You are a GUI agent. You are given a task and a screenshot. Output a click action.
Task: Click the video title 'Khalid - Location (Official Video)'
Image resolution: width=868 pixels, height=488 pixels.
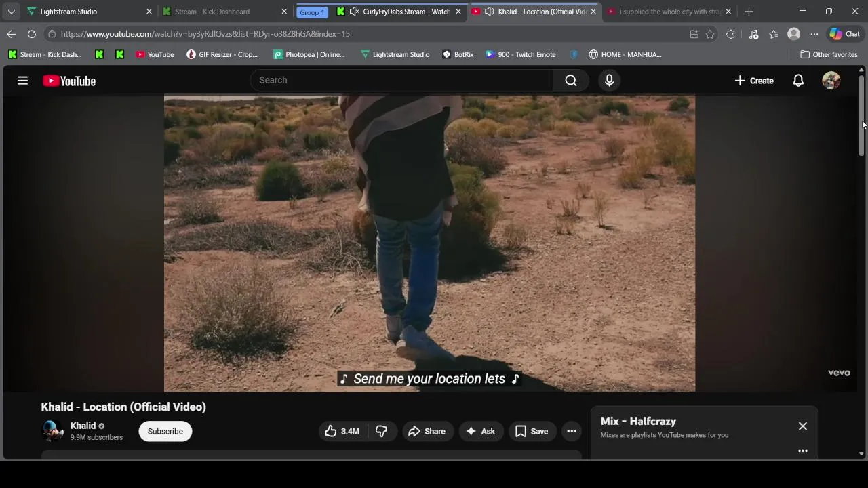coord(123,407)
